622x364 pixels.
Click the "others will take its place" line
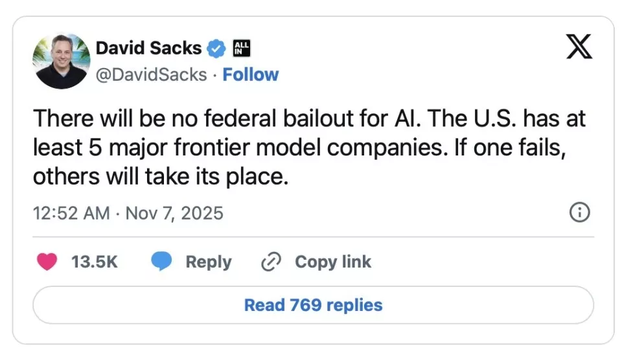[x=160, y=177]
